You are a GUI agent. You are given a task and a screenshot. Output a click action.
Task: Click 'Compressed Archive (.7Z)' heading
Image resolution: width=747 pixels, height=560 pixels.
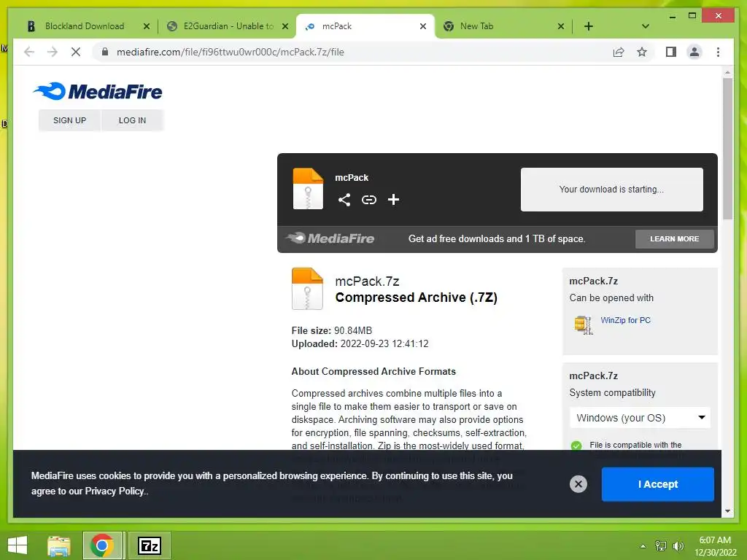click(x=416, y=297)
